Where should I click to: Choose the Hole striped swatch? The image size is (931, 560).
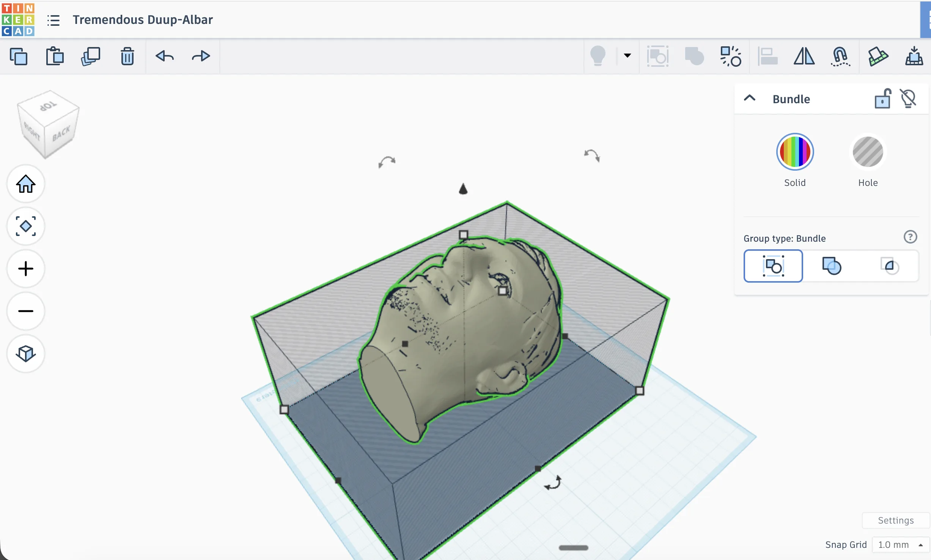(868, 152)
